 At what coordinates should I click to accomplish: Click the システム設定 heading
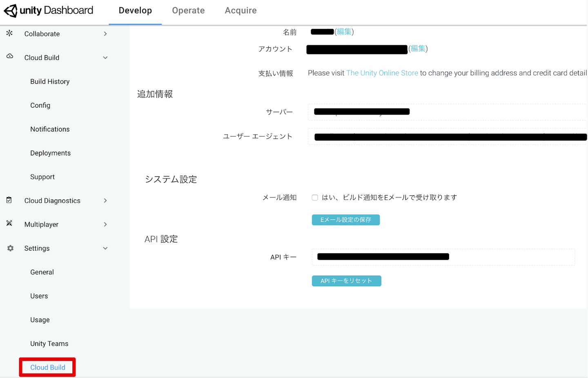tap(171, 180)
